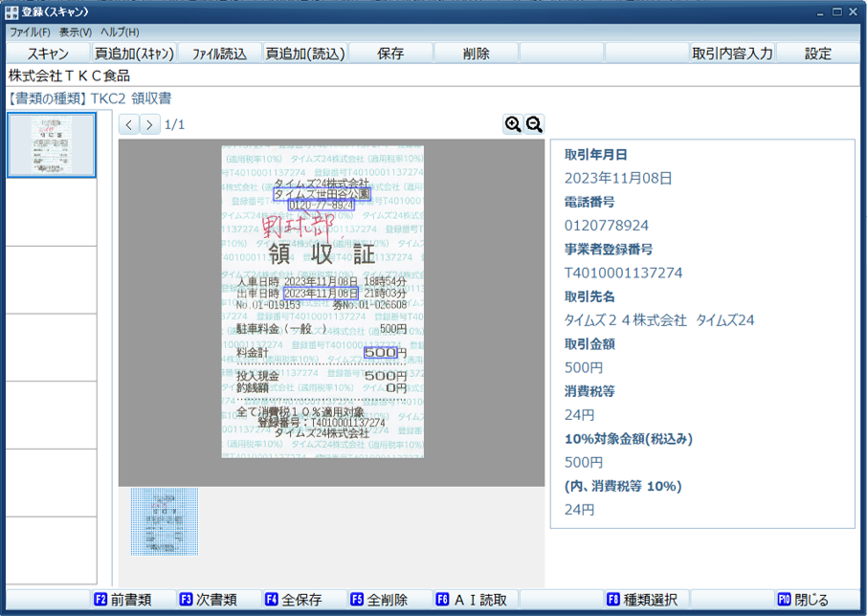This screenshot has width=867, height=616.
Task: Click 頁追加(読込) to add loaded page
Action: (x=305, y=54)
